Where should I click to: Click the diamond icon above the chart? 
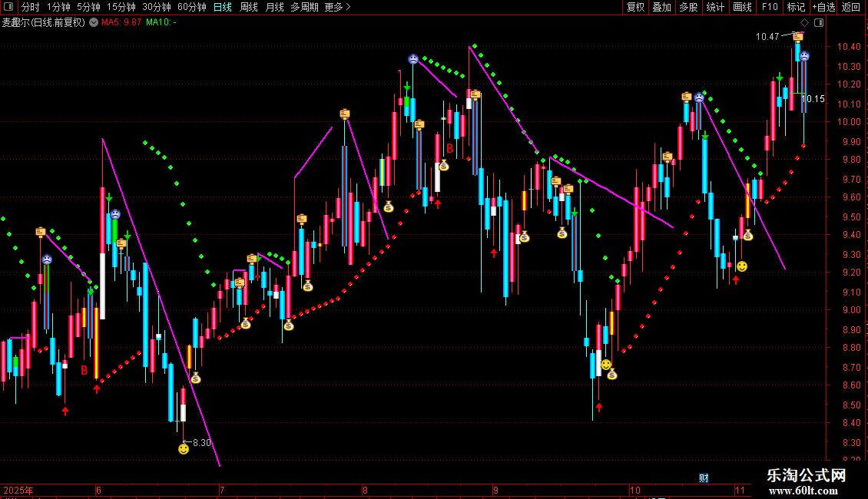pyautogui.click(x=804, y=23)
